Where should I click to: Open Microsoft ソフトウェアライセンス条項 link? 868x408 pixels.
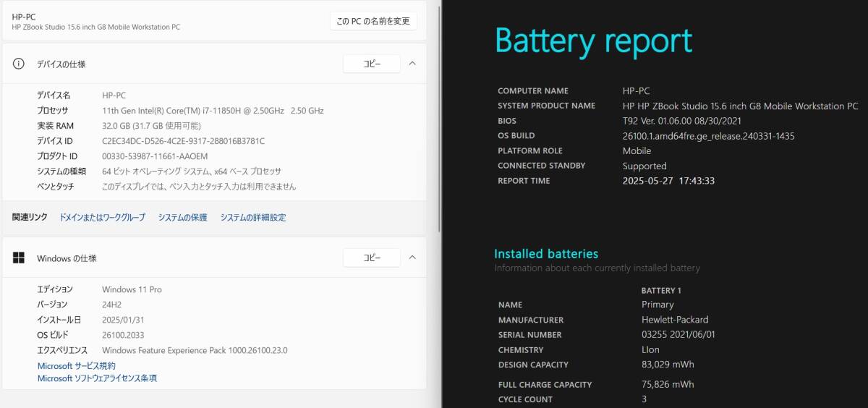[97, 378]
